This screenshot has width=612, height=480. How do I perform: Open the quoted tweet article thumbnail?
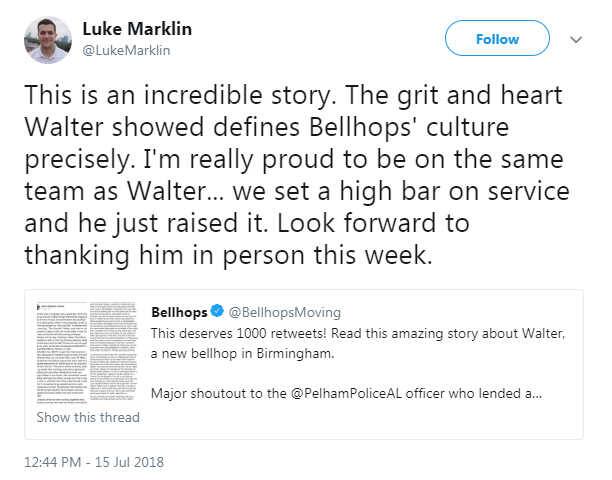pos(87,352)
